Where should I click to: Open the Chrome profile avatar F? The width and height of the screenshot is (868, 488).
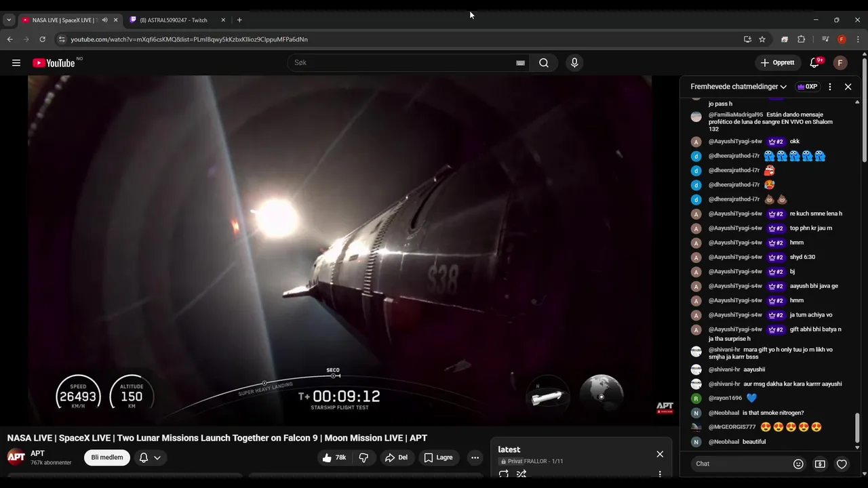pos(842,39)
